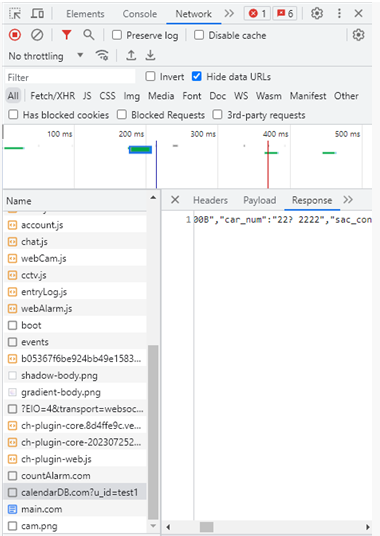Uncheck Hide data URLs
This screenshot has height=536, width=380.
(x=196, y=76)
